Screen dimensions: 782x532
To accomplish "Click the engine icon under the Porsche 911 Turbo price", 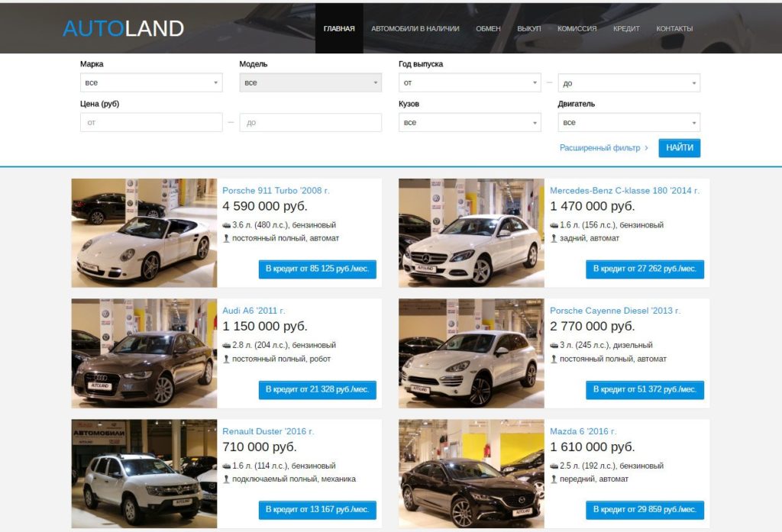I will [x=226, y=225].
